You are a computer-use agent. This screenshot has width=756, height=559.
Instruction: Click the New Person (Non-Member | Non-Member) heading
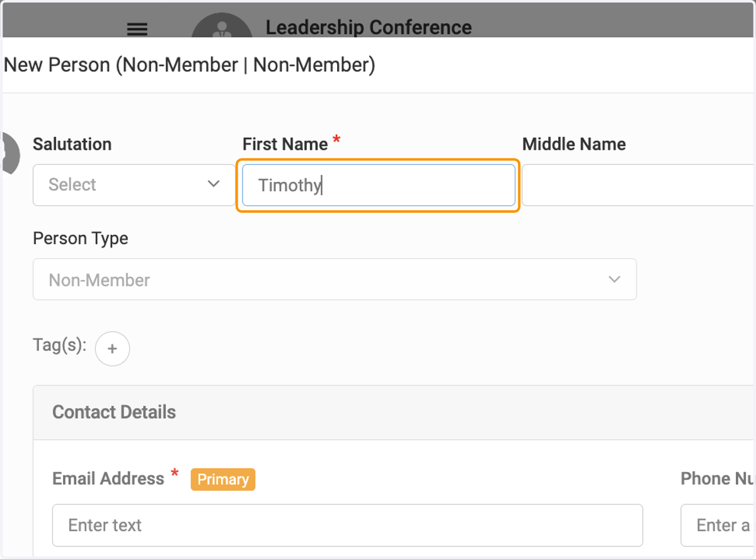pyautogui.click(x=190, y=64)
